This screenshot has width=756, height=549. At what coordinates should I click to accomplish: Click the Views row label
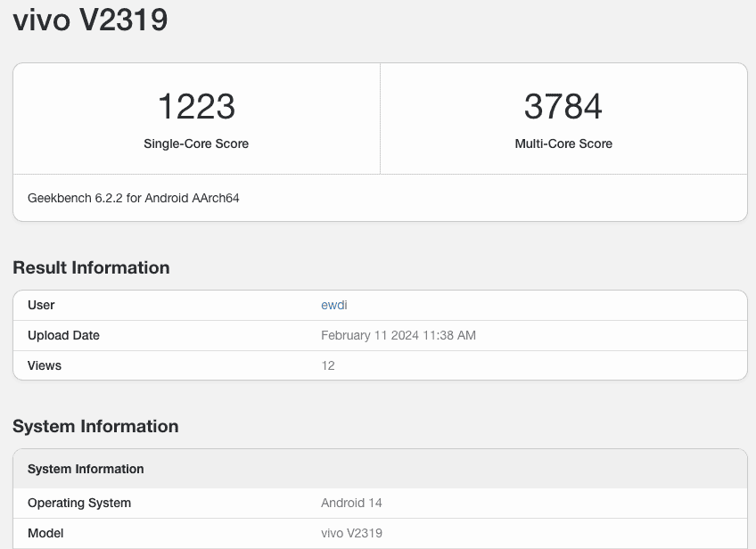(x=45, y=365)
